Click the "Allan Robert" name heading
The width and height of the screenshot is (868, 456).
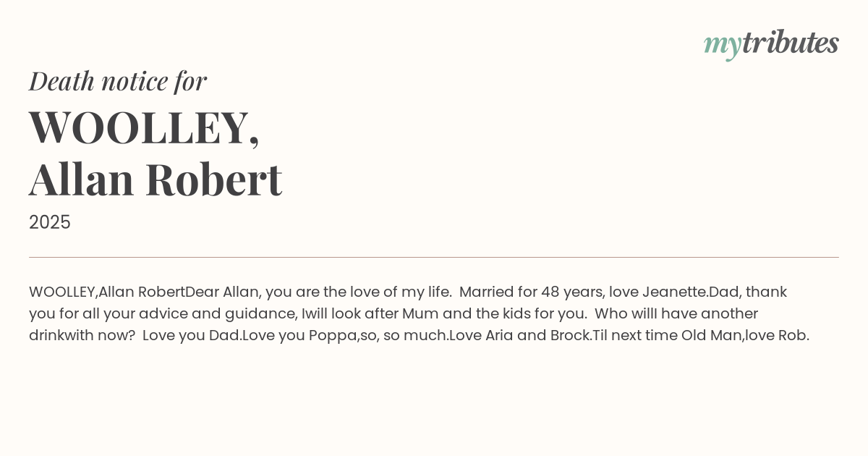(156, 180)
